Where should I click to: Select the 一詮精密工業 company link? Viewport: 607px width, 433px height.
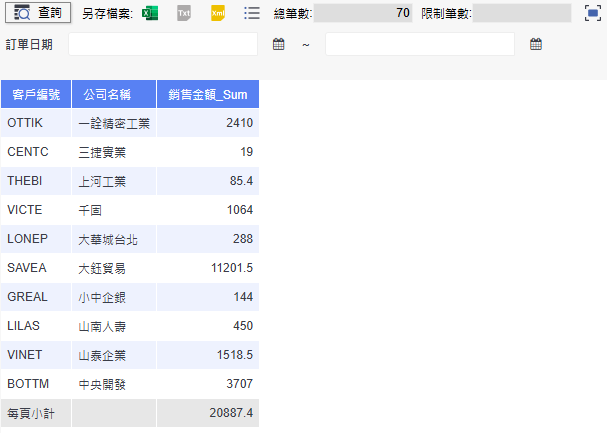tap(114, 123)
